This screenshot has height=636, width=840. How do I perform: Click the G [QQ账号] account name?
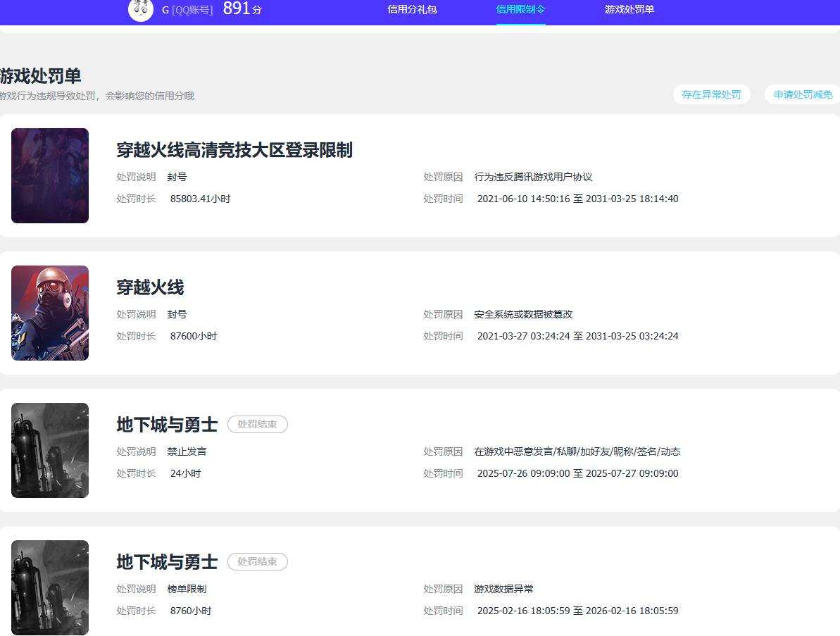187,10
